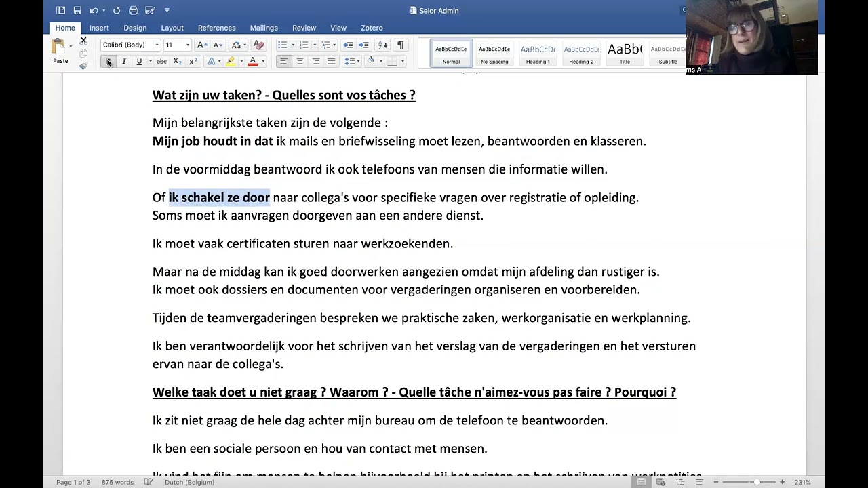Apply the Title style
868x488 pixels.
[625, 53]
